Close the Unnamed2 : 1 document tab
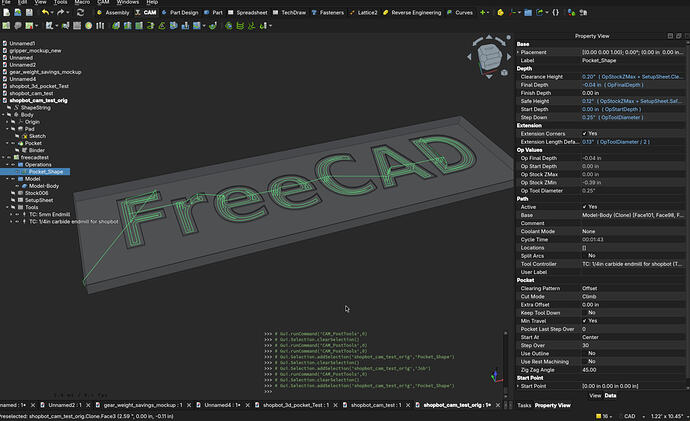The height and width of the screenshot is (421, 690). (x=88, y=405)
